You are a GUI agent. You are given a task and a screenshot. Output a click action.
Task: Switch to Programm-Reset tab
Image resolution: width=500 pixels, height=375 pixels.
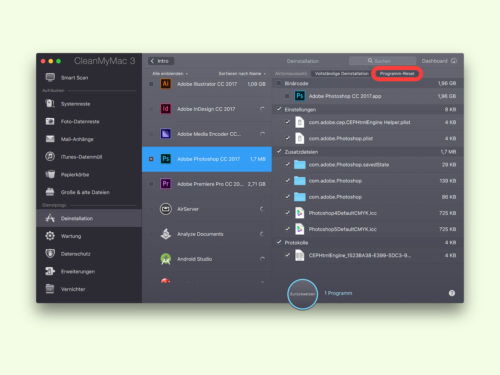(397, 74)
